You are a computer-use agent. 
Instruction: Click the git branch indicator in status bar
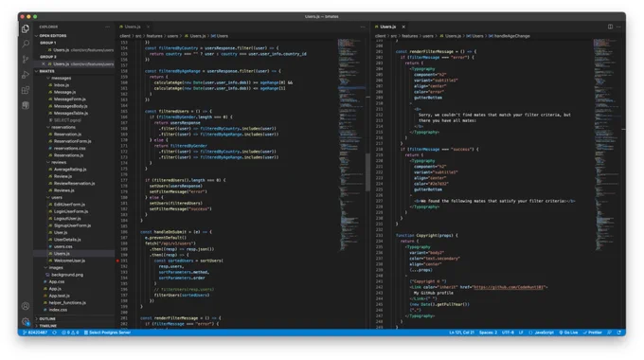tap(35, 333)
